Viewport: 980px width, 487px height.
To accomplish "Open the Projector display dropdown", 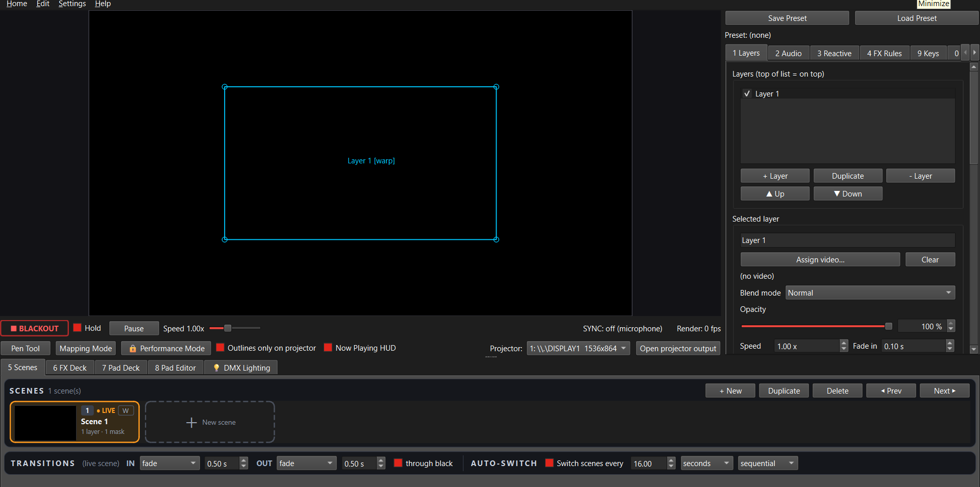I will [x=578, y=349].
